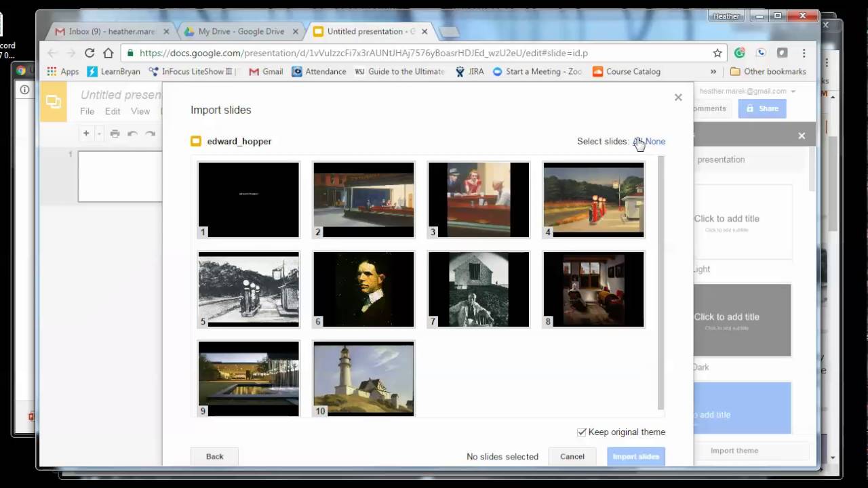Select the Nighthawks diner slide numbered 2
The height and width of the screenshot is (488, 868).
363,200
